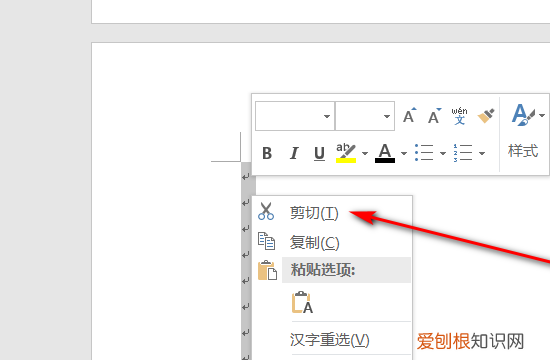
Task: Expand the numbering style dropdown
Action: point(482,153)
